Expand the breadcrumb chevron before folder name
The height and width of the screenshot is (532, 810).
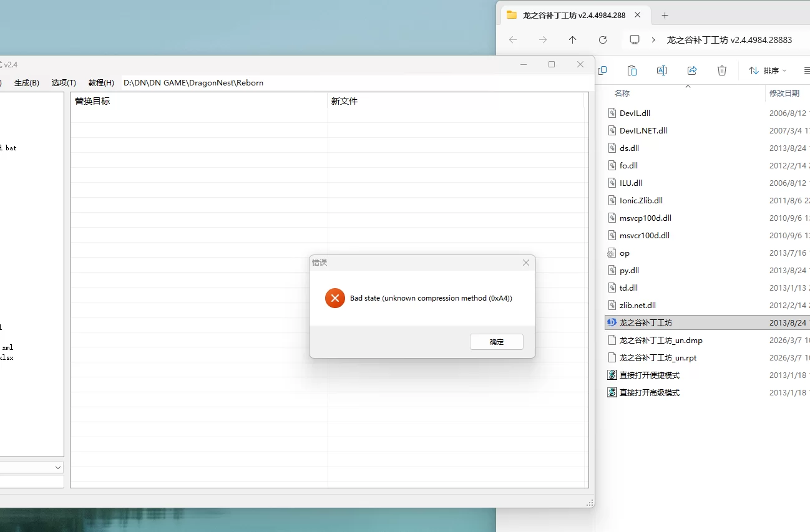coord(653,40)
